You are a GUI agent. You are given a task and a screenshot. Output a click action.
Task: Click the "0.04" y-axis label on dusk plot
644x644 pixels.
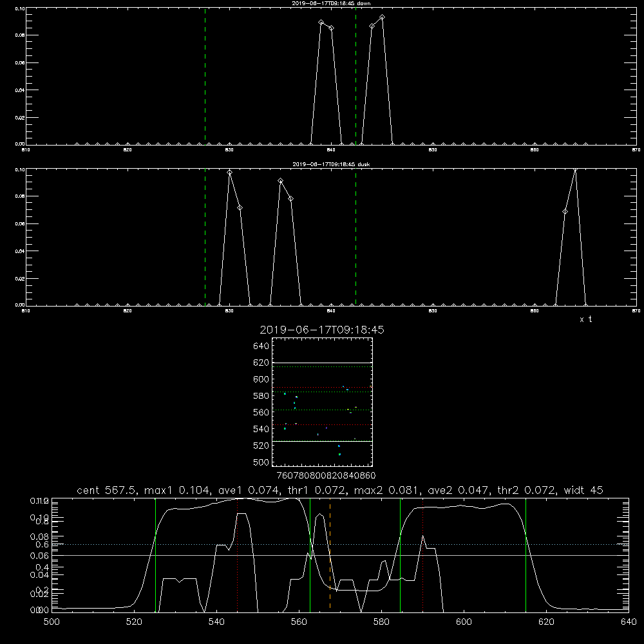[x=20, y=251]
